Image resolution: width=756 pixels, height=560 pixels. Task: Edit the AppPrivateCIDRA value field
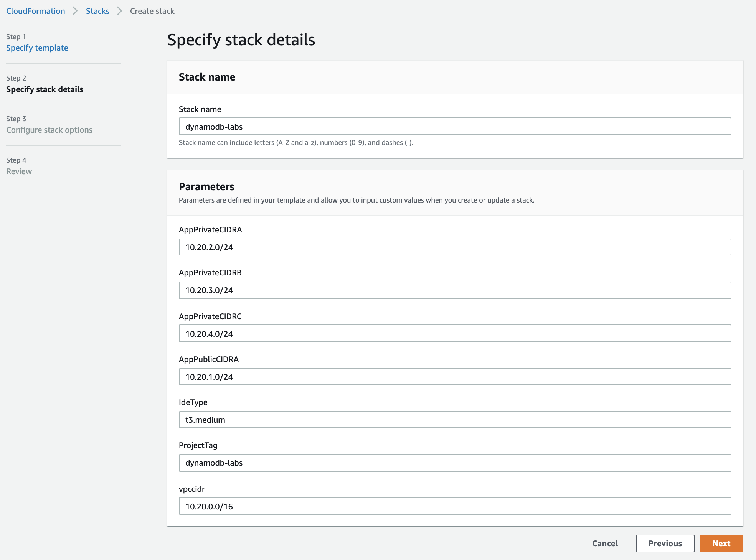455,247
